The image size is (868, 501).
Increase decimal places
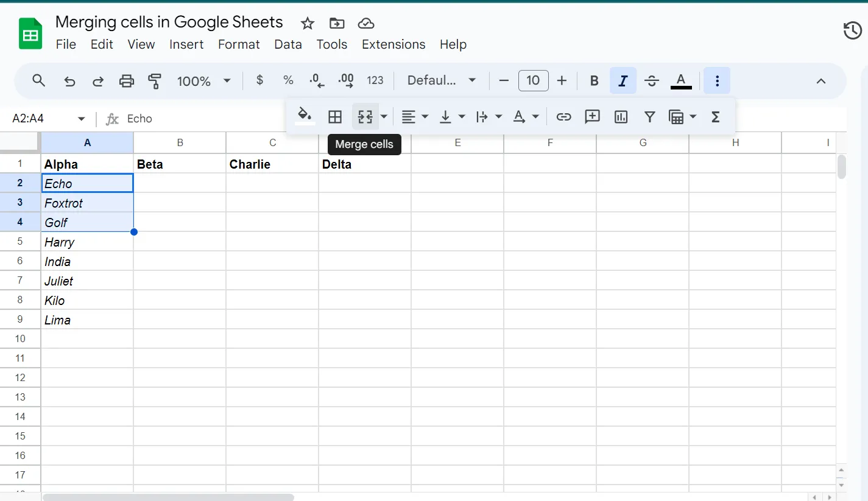coord(345,80)
